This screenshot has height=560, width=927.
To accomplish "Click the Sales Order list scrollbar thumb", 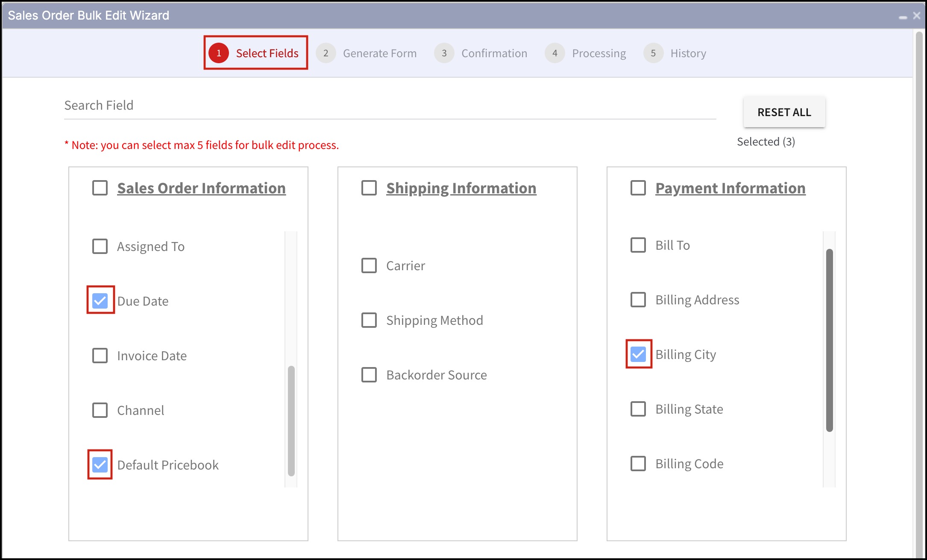I will tap(291, 420).
